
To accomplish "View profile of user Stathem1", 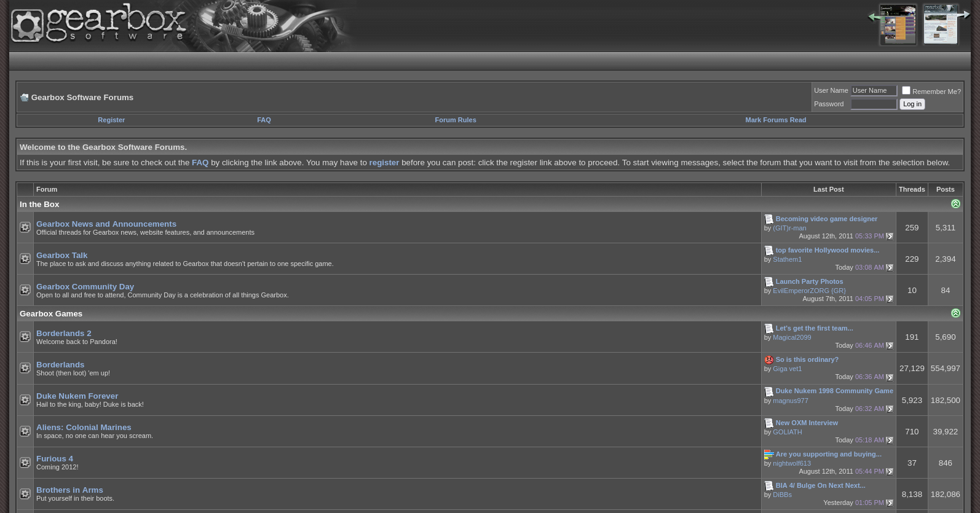I will [787, 259].
